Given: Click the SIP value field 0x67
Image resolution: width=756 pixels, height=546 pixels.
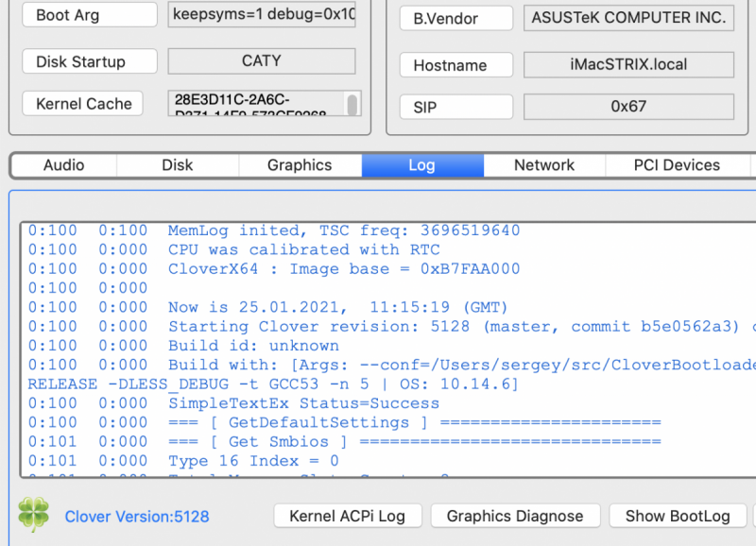Looking at the screenshot, I should tap(628, 107).
